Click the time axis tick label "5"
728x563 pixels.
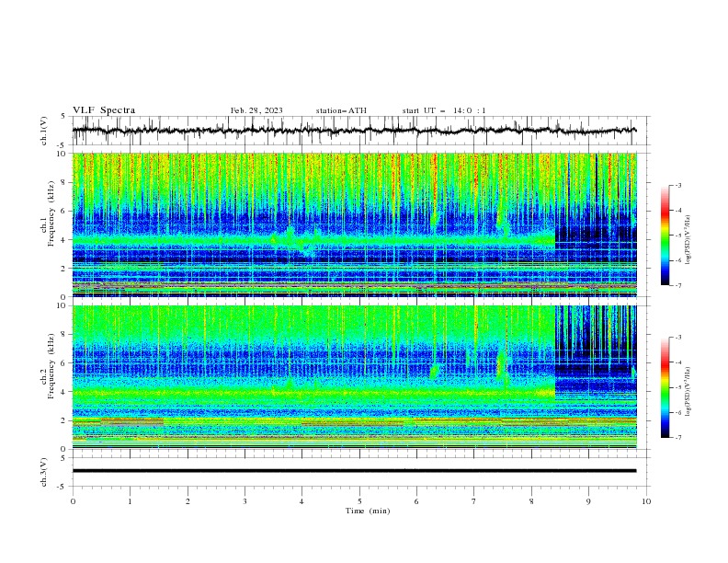359,501
